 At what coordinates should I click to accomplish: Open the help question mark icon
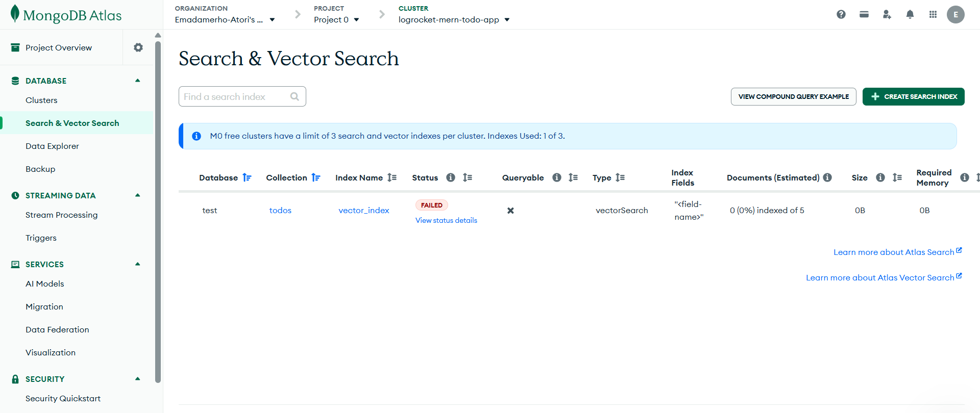(841, 14)
